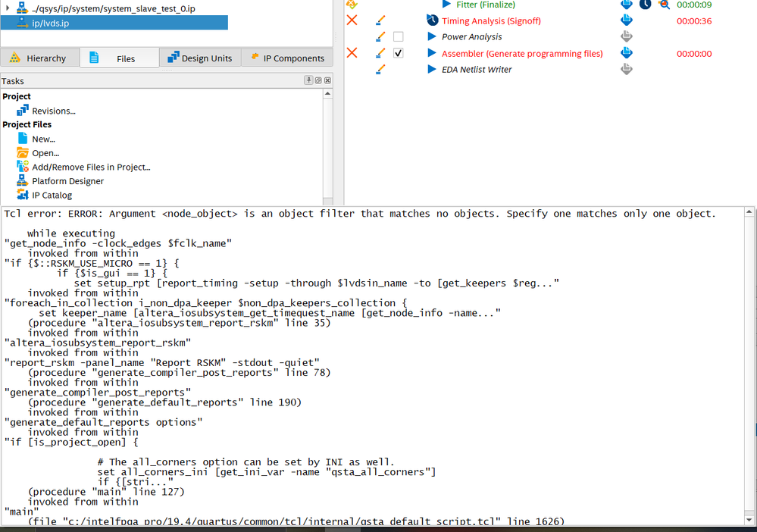Select the Timing Analysis (Signoff) task label
Screen dimensions: 757x532
point(491,20)
